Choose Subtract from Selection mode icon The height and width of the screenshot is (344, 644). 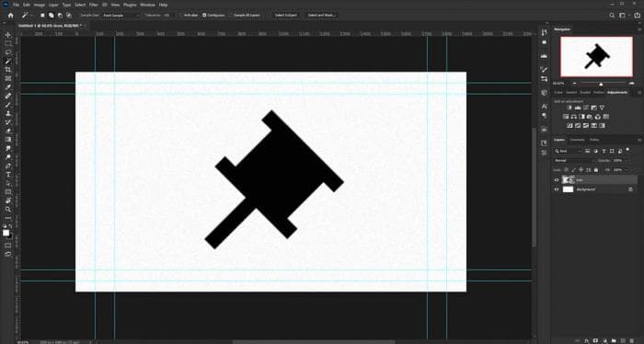[x=60, y=16]
